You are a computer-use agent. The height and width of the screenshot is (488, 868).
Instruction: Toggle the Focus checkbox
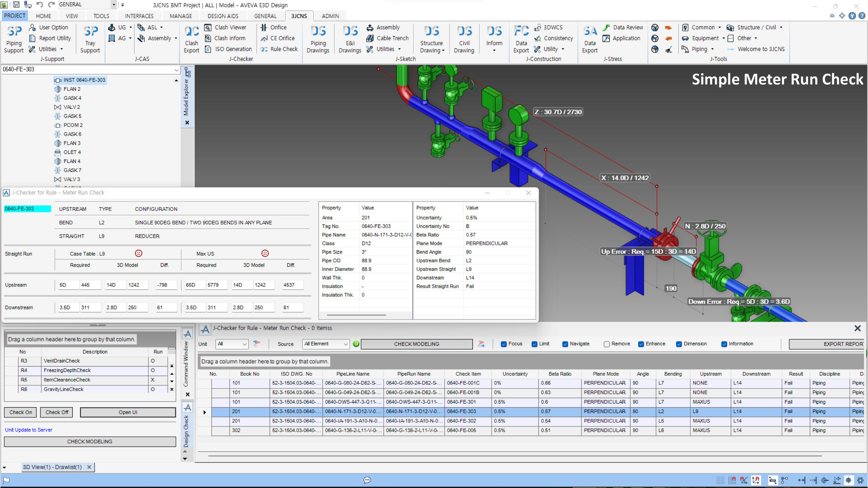click(504, 344)
